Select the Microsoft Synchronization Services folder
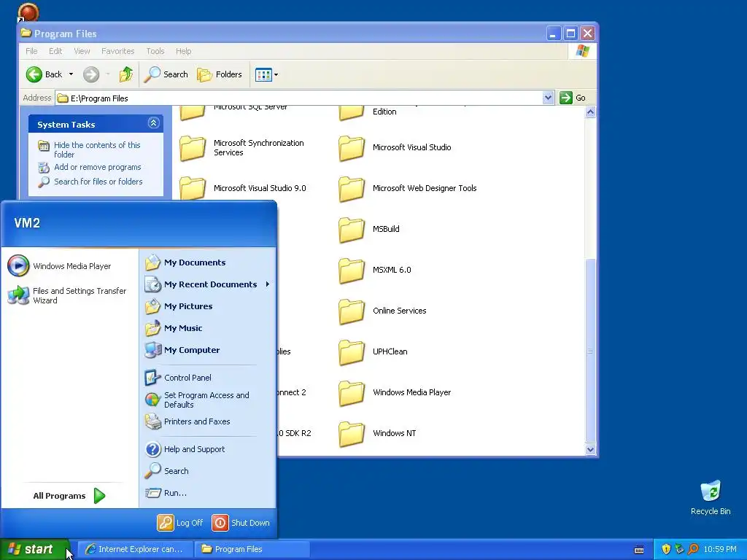The height and width of the screenshot is (560, 747). tap(242, 147)
